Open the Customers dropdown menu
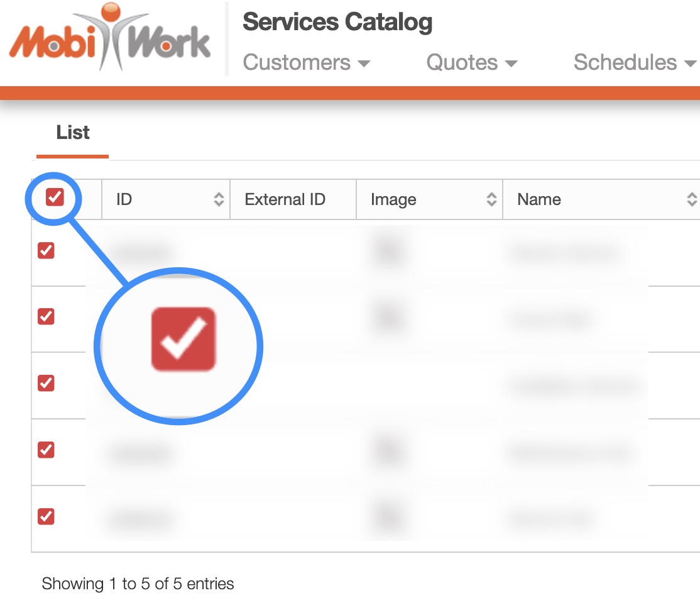Image resolution: width=700 pixels, height=610 pixels. pos(307,63)
